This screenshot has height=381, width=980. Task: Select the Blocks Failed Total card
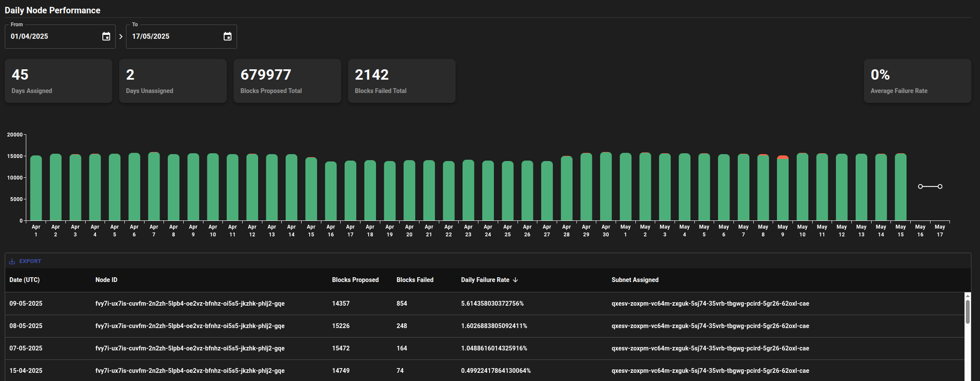(401, 81)
